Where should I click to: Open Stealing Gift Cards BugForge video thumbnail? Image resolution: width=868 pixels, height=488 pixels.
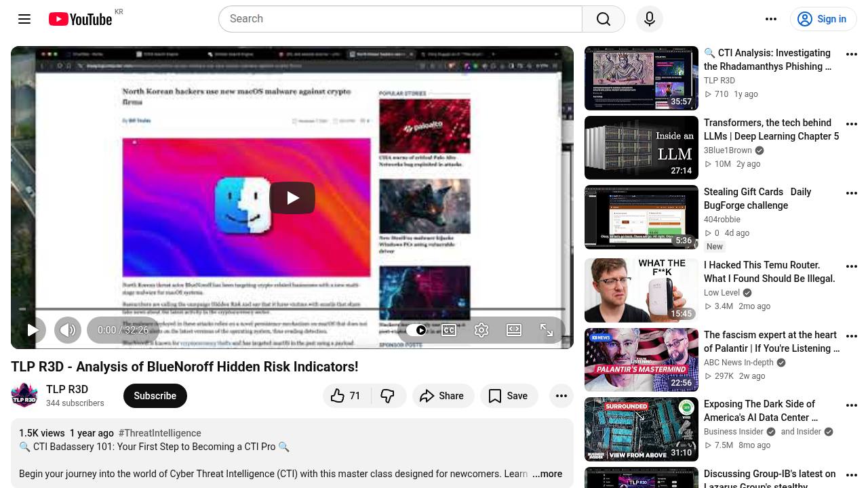tap(642, 217)
